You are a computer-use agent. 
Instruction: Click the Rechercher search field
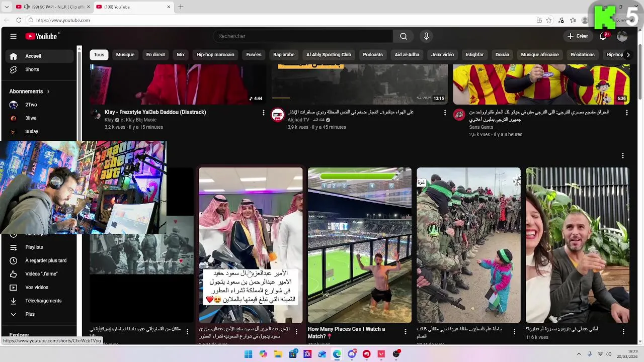[303, 36]
